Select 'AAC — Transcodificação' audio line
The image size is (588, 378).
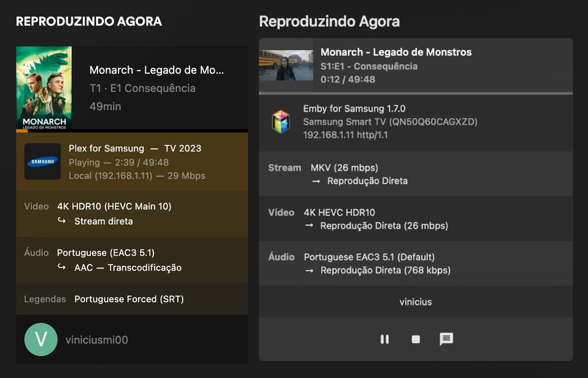click(x=128, y=268)
